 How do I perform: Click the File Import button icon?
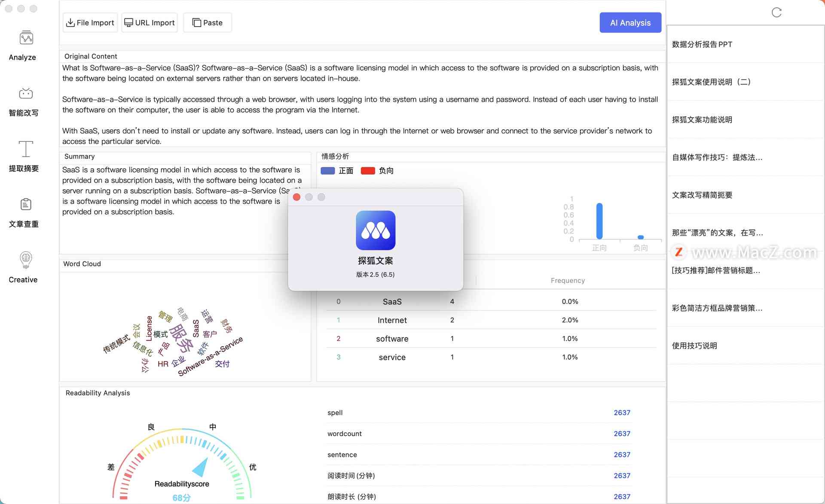pyautogui.click(x=71, y=22)
